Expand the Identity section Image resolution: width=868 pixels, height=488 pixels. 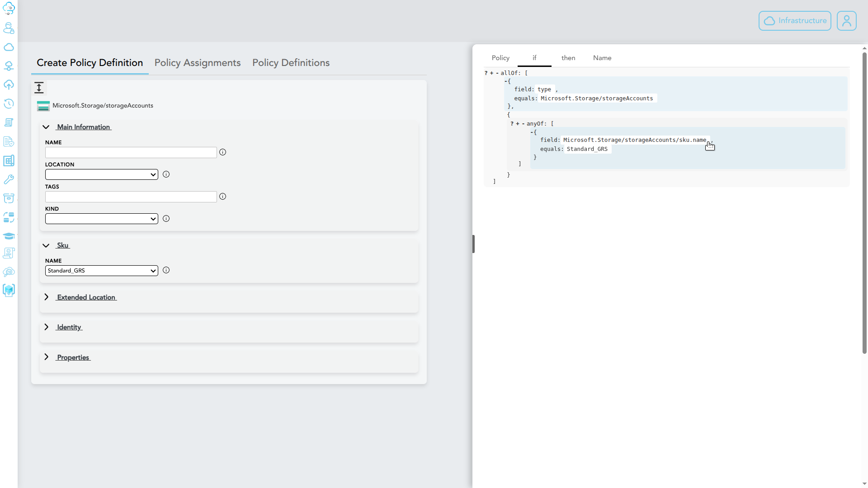[x=46, y=327]
